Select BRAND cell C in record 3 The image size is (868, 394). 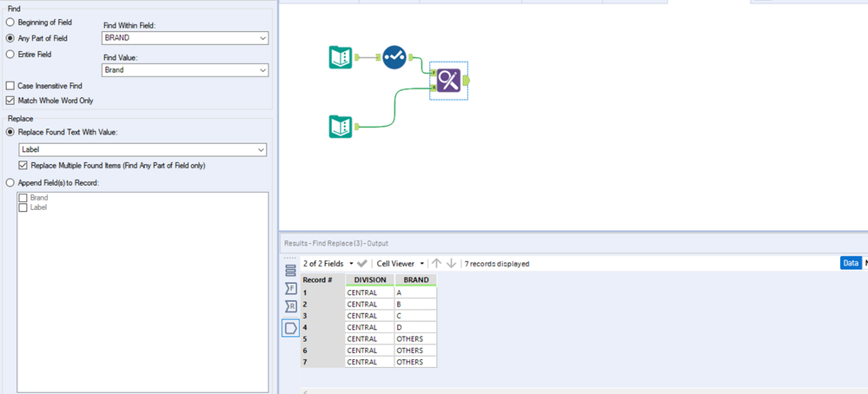[415, 316]
